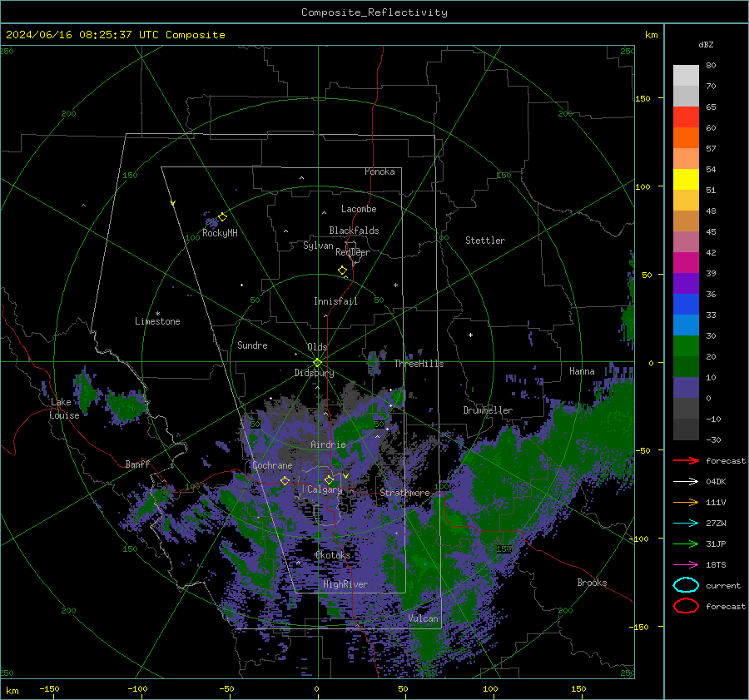The height and width of the screenshot is (700, 749).
Task: Click the Drumheller town label
Action: click(x=488, y=410)
